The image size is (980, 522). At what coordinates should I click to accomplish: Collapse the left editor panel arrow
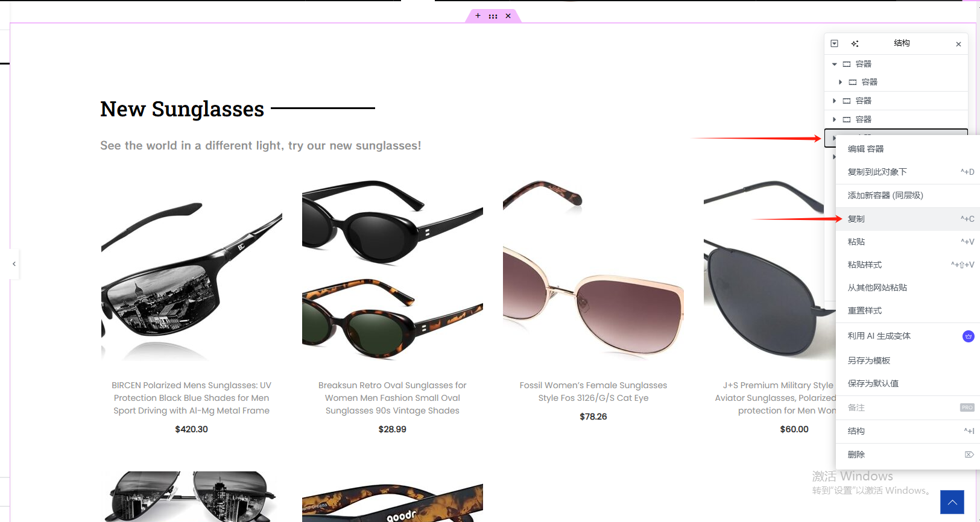14,264
